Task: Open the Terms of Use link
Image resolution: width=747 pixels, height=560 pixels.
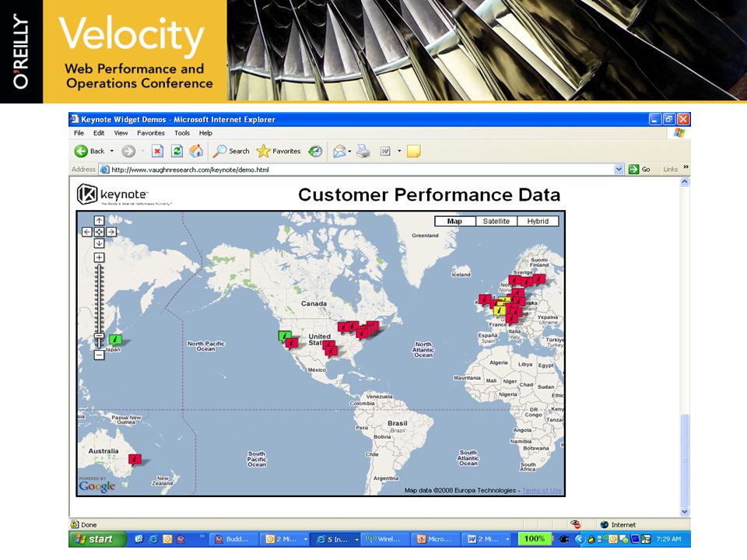Action: click(542, 490)
